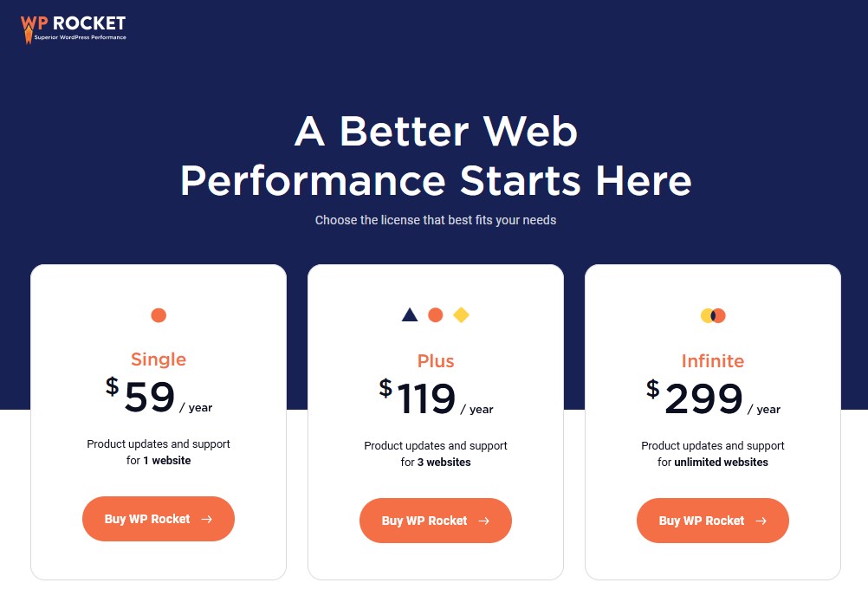Buy WP Rocket Single license
868x602 pixels.
159,519
